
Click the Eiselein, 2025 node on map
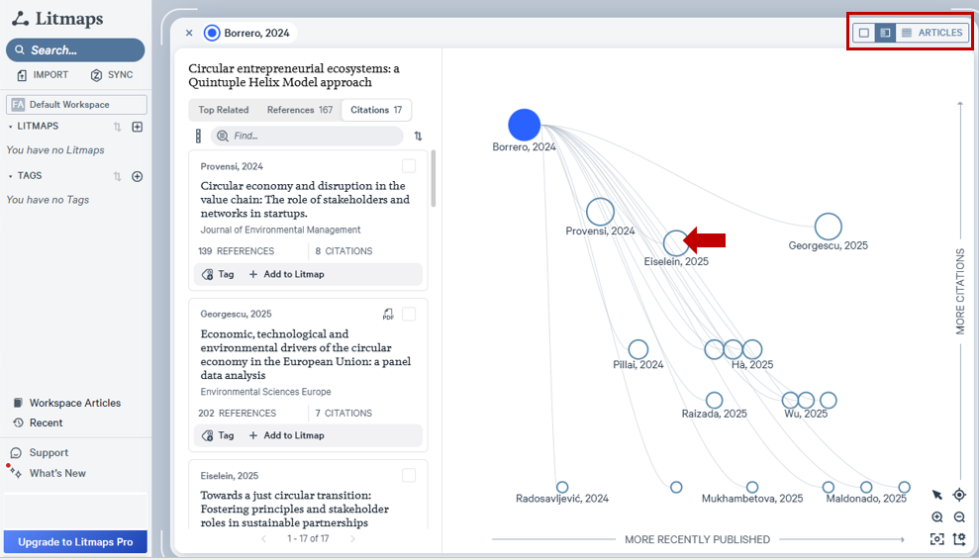675,242
